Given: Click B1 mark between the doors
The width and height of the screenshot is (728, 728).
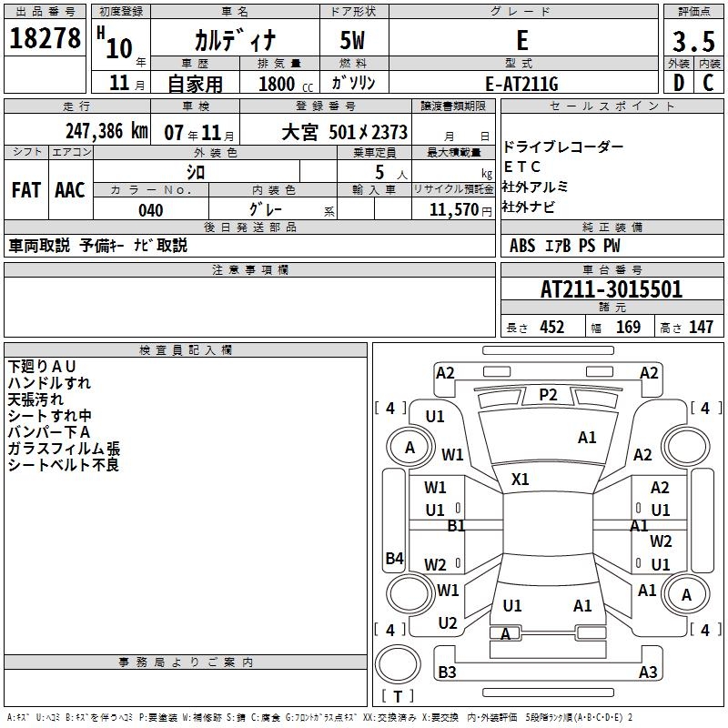Looking at the screenshot, I should (457, 526).
